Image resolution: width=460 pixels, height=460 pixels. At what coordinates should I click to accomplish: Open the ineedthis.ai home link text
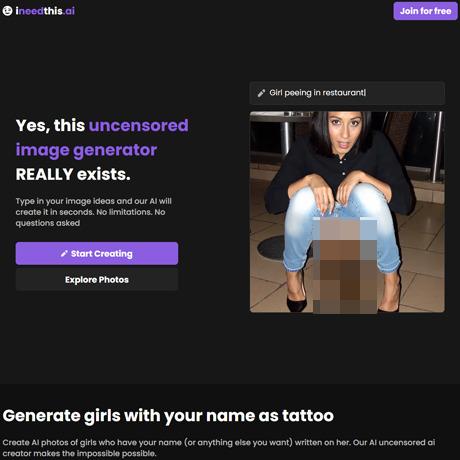click(x=45, y=11)
